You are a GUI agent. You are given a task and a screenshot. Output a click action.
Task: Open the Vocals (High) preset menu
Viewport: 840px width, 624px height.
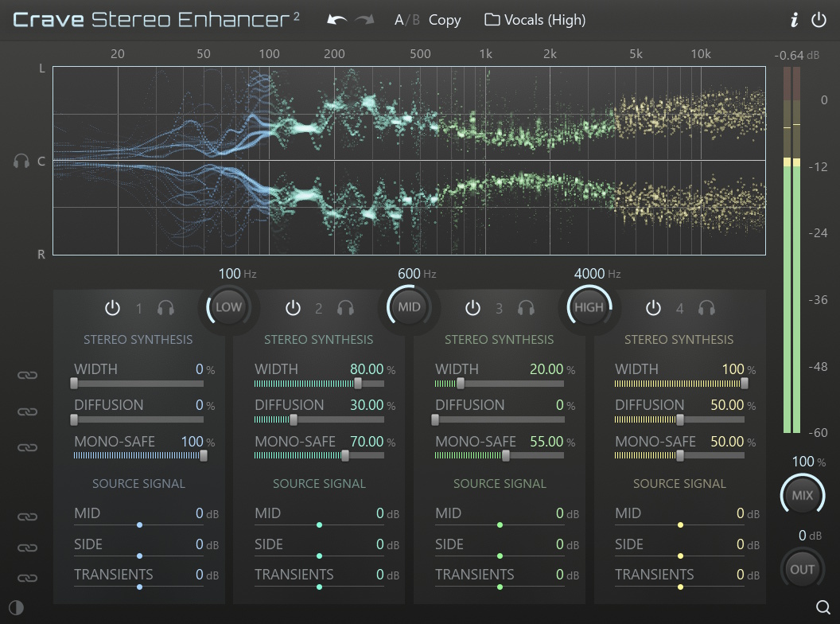coord(535,20)
